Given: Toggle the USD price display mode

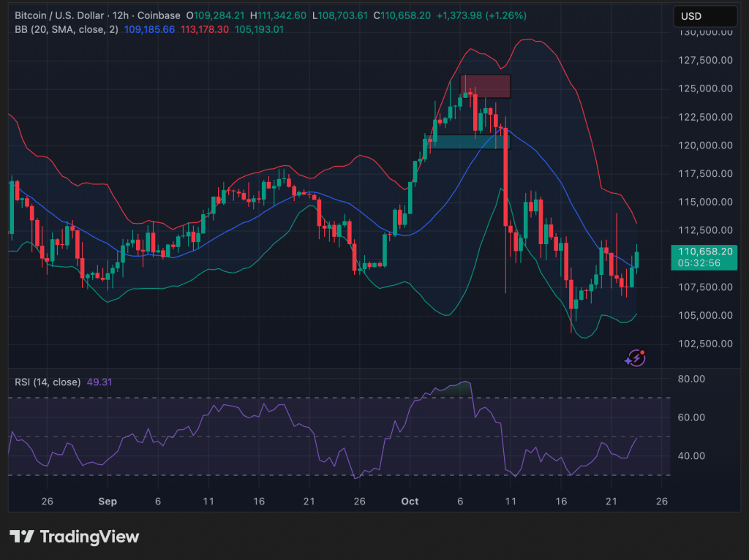Looking at the screenshot, I should point(704,15).
